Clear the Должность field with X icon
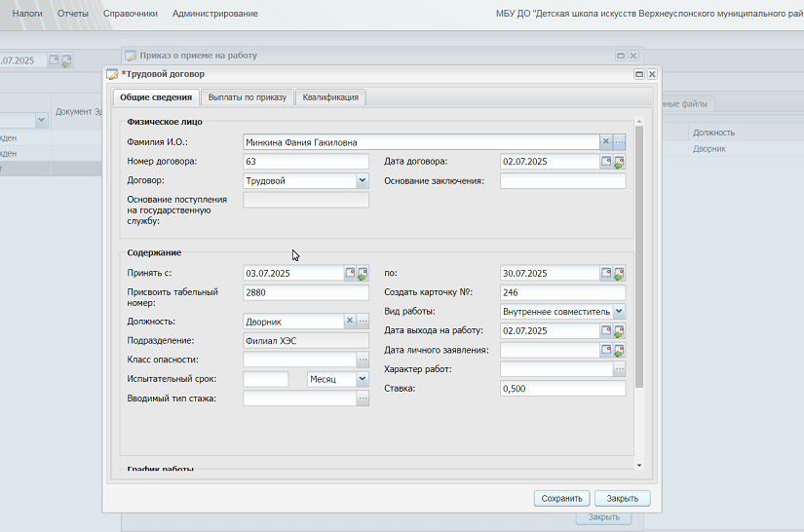804x532 pixels. click(x=350, y=321)
